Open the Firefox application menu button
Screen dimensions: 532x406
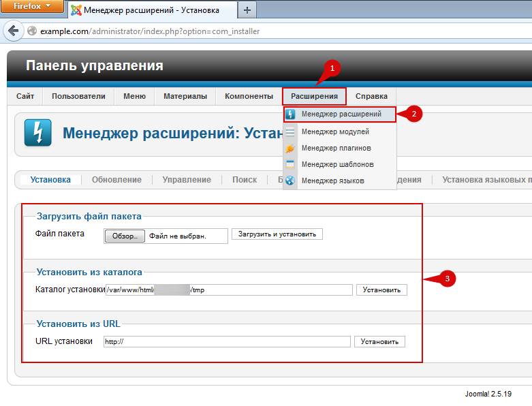(32, 7)
